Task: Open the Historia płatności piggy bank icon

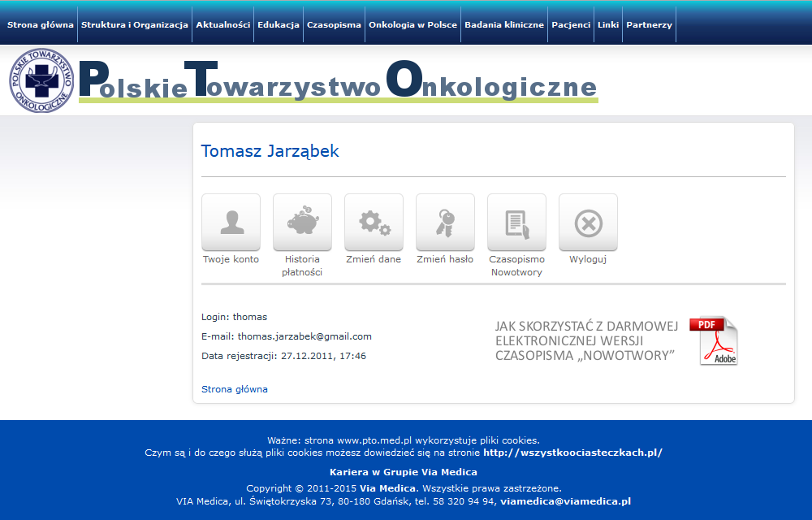Action: pyautogui.click(x=302, y=222)
